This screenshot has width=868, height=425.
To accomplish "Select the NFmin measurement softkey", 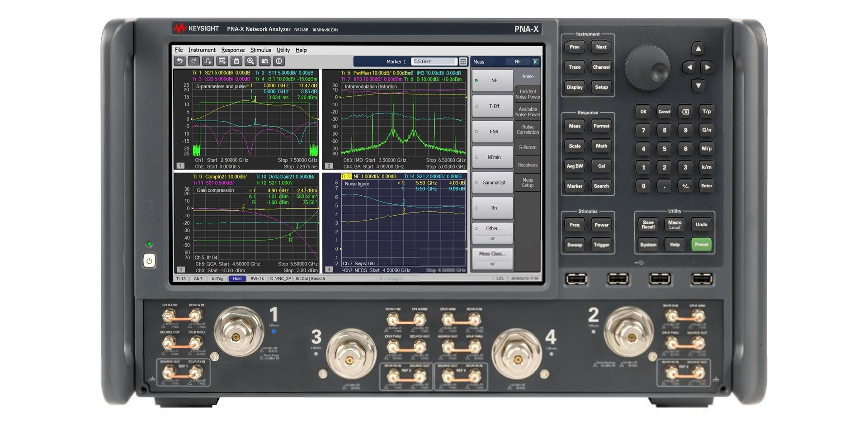I will click(493, 157).
